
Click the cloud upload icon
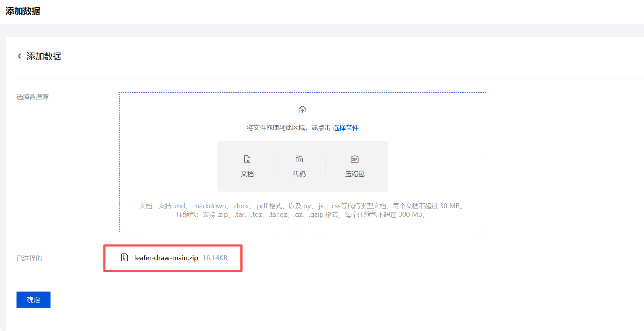point(302,109)
